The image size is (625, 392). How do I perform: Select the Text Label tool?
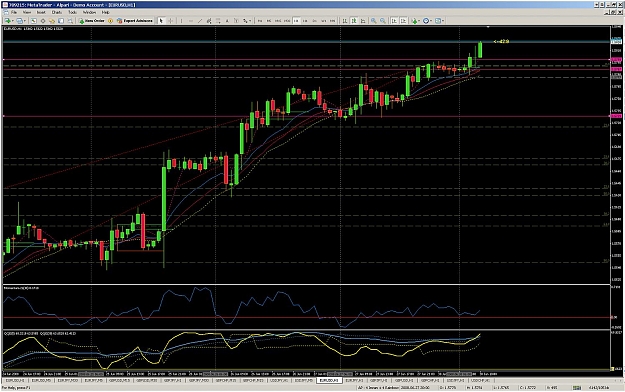(236, 21)
